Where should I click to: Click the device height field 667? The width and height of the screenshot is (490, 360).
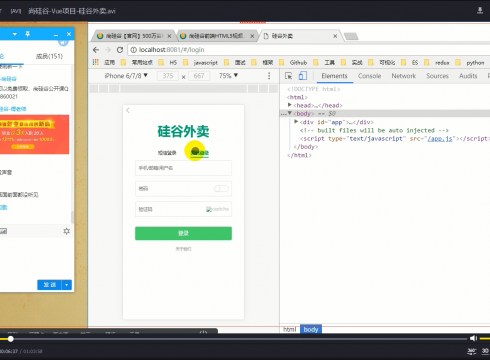pyautogui.click(x=199, y=76)
